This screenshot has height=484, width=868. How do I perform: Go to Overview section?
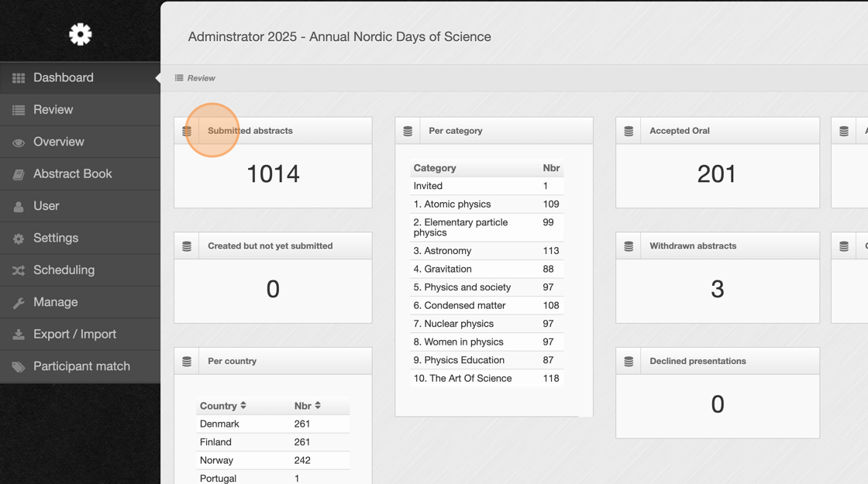(x=81, y=142)
